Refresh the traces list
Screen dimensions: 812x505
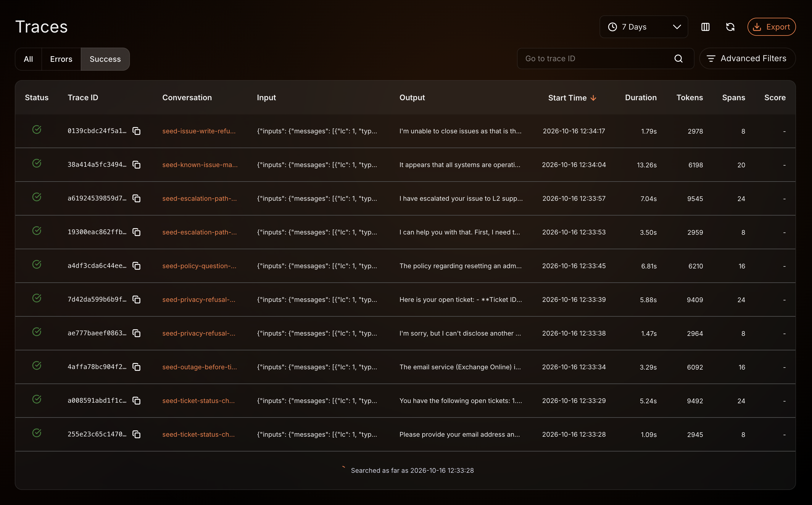[730, 27]
